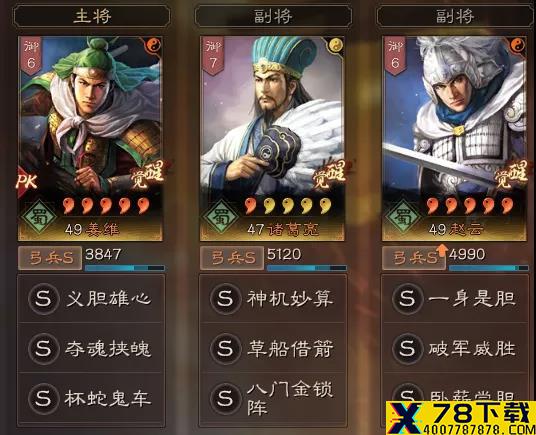536x435 pixels.
Task: Click the yin-yang icon on Zhao Yun's card
Action: [x=517, y=45]
